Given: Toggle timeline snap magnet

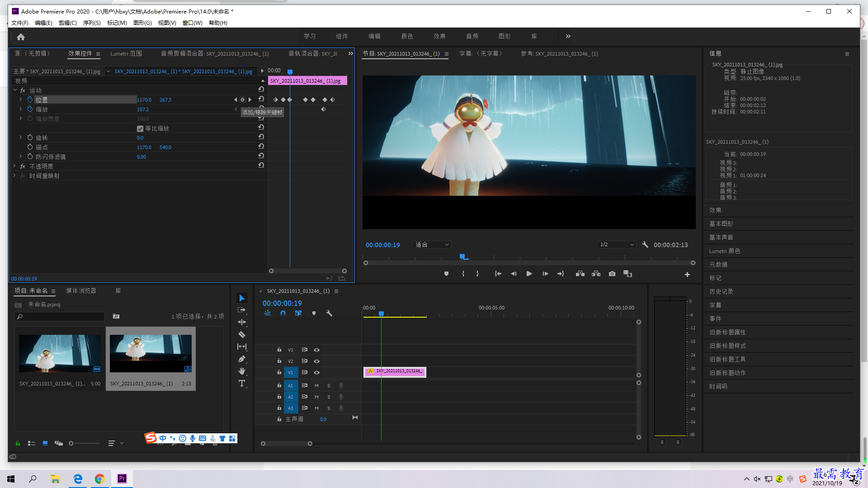Looking at the screenshot, I should (283, 313).
